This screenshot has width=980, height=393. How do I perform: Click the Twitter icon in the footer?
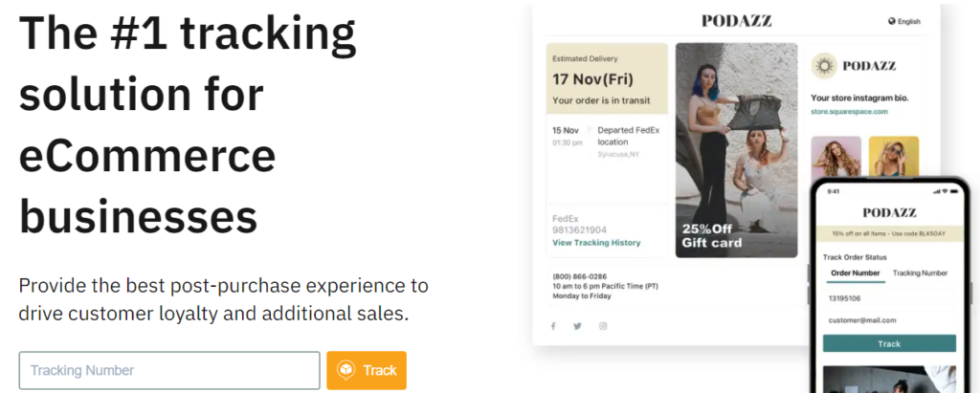(577, 326)
